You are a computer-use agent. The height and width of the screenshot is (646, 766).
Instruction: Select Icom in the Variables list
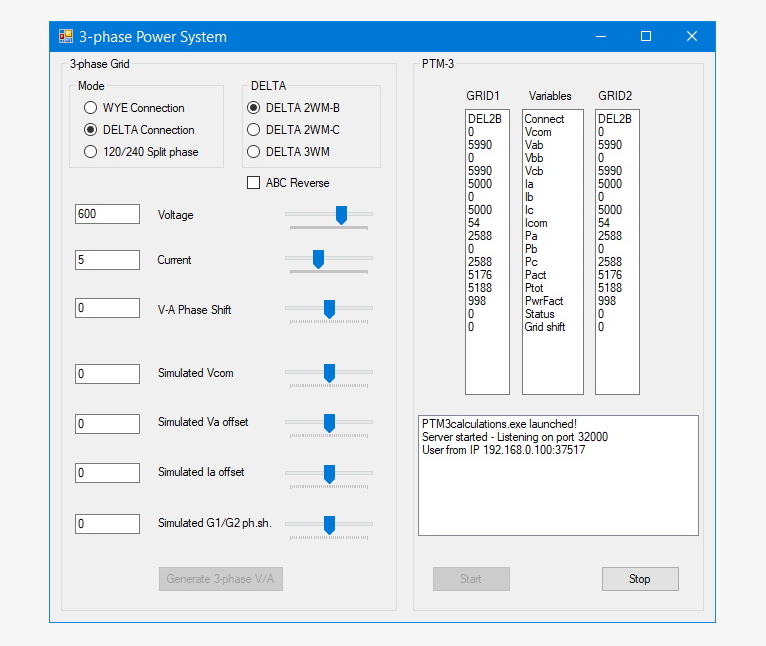[536, 223]
